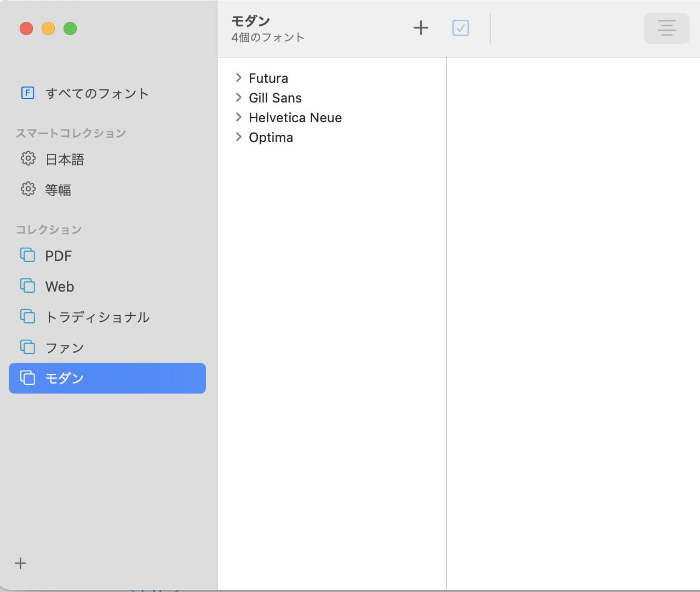Select the Optima font row

pyautogui.click(x=332, y=137)
